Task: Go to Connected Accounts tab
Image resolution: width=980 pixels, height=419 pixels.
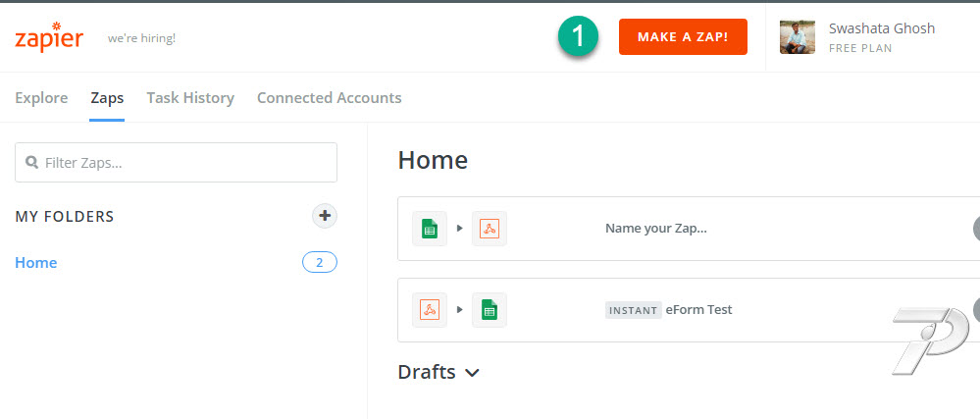Action: click(x=330, y=98)
